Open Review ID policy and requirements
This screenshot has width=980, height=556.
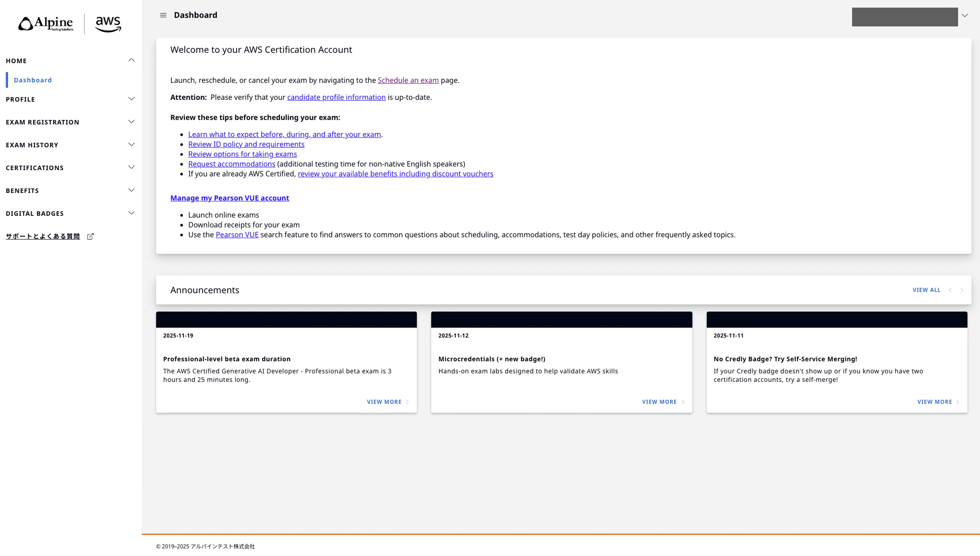(246, 144)
